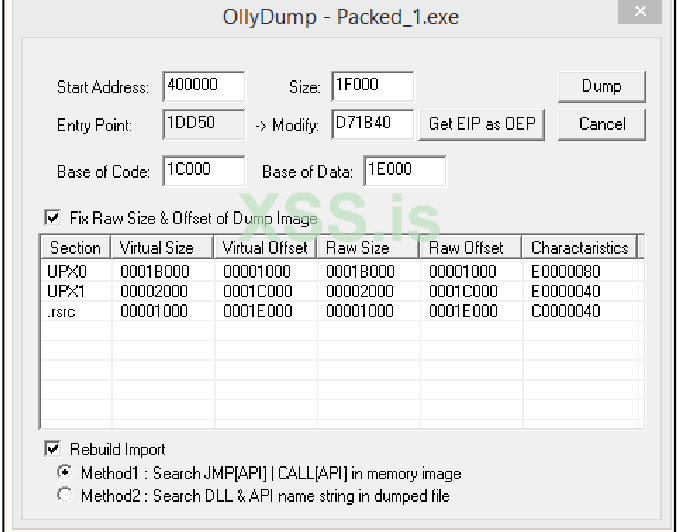Select Method2 search DLL & API radio
Viewport: 677px width, 532px height.
pyautogui.click(x=65, y=495)
